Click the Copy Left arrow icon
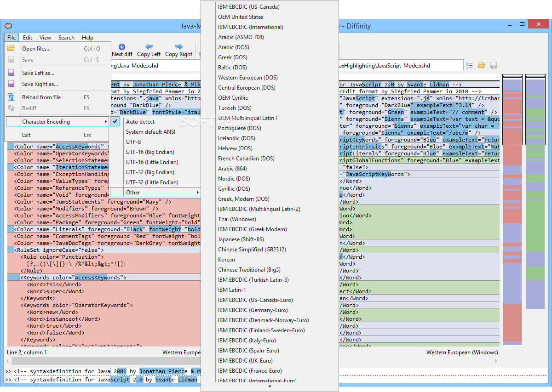The image size is (552, 392). [149, 47]
